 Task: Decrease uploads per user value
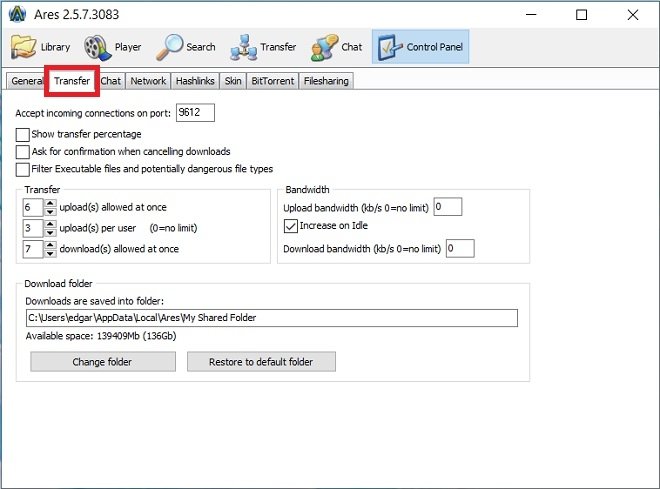pyautogui.click(x=50, y=232)
